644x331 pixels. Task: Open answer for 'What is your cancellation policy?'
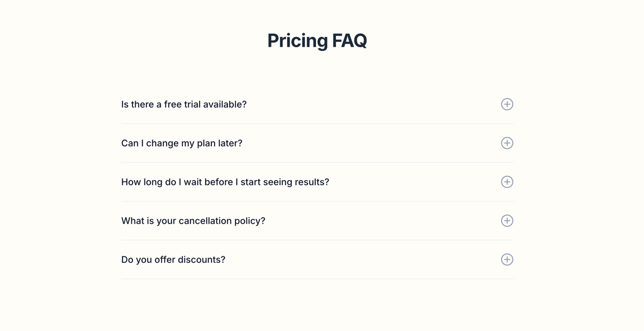coord(193,220)
